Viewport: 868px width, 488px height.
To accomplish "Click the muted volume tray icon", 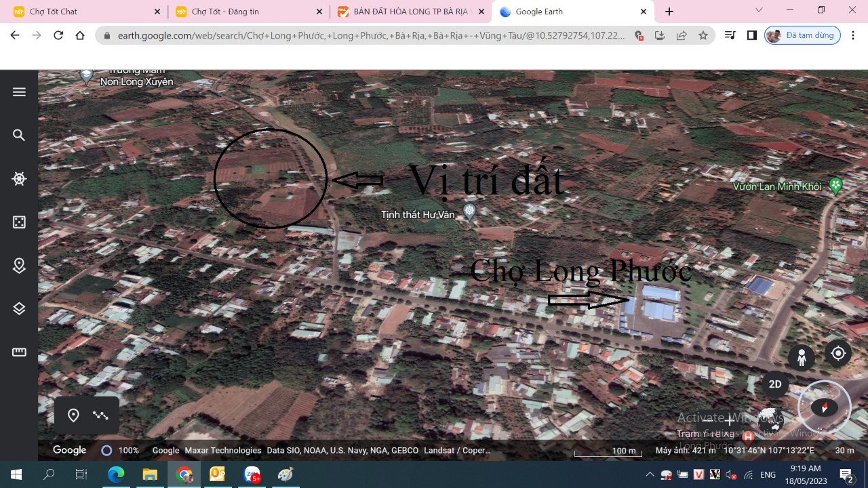I will click(x=731, y=474).
